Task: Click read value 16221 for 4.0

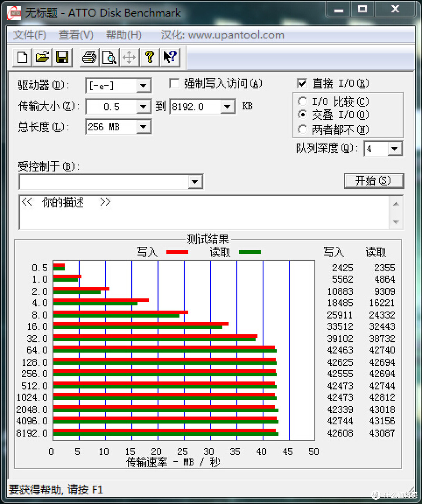Action: (x=382, y=303)
